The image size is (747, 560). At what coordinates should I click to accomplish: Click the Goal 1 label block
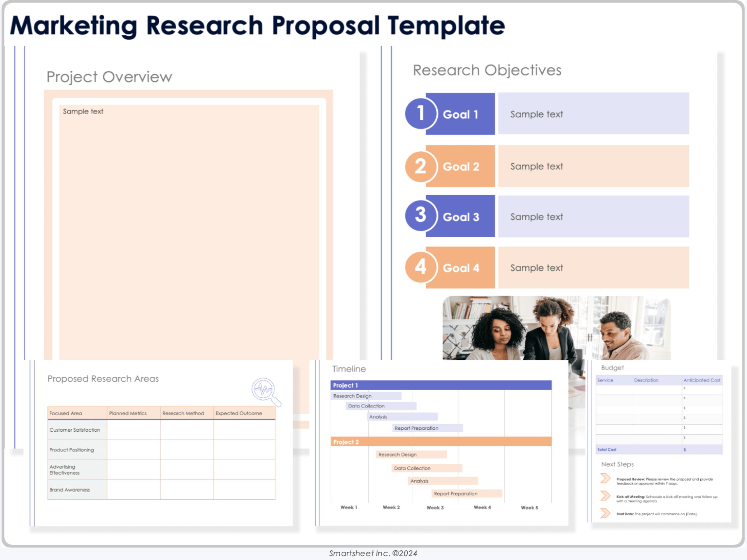(460, 114)
